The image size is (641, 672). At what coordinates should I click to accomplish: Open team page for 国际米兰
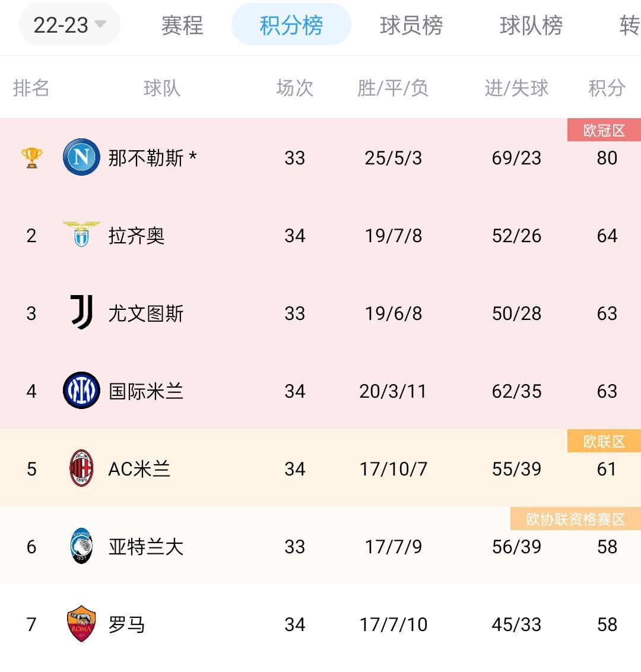(x=145, y=391)
